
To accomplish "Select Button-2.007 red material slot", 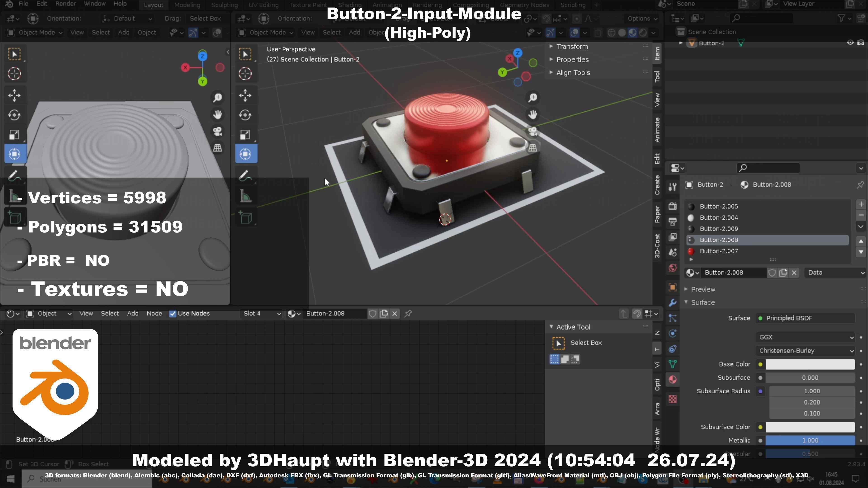I will point(767,251).
